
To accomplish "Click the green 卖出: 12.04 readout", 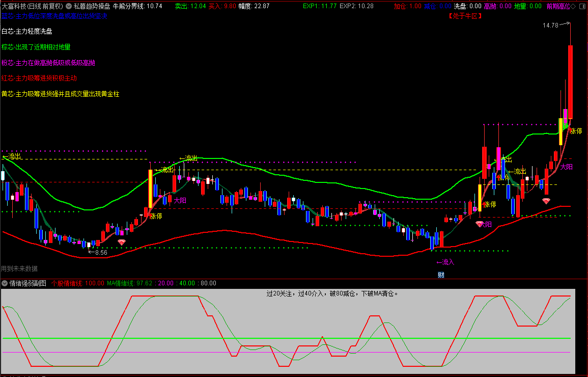I will (x=190, y=6).
